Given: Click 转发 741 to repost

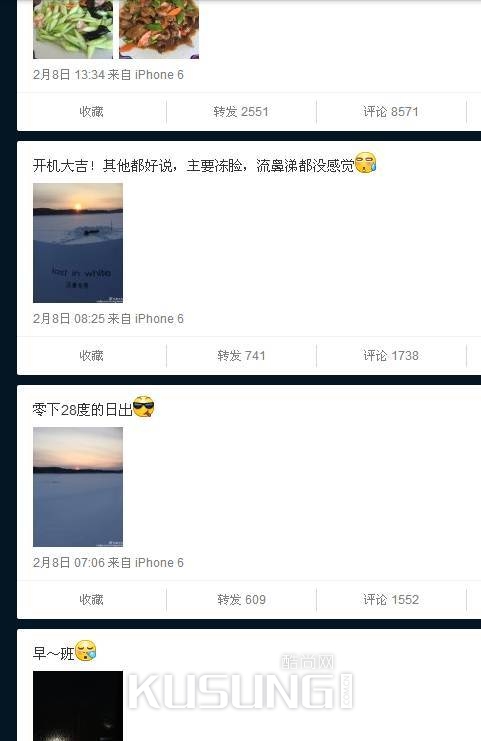Looking at the screenshot, I should click(x=241, y=356).
